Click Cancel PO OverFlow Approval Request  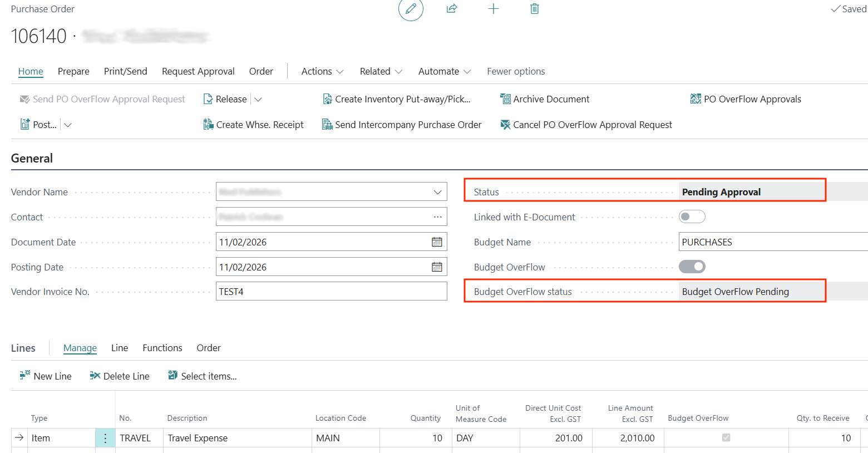[x=586, y=125]
